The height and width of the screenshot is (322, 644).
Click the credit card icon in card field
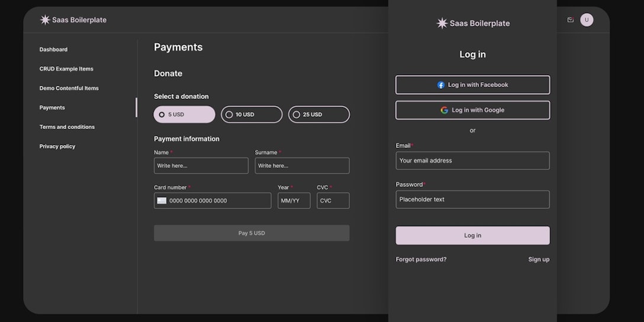point(162,201)
